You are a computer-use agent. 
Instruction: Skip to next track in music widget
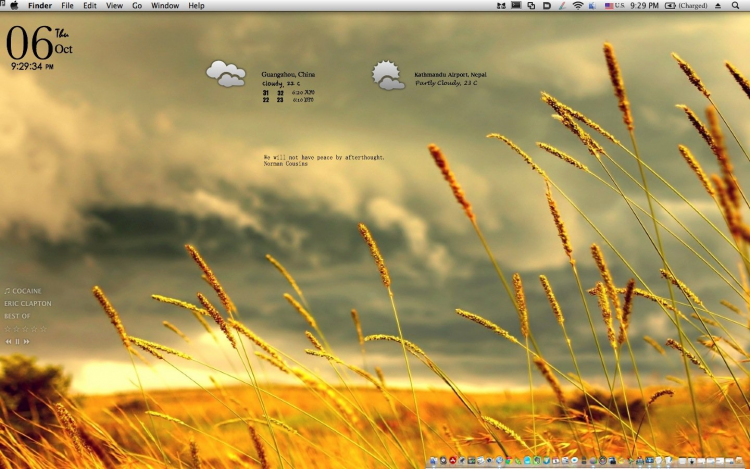27,341
